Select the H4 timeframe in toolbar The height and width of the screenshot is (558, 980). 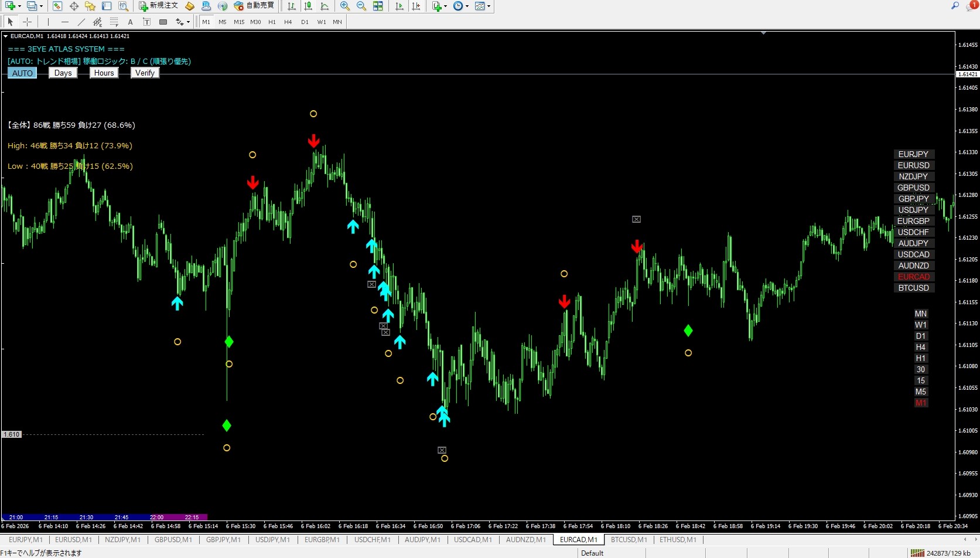point(288,22)
